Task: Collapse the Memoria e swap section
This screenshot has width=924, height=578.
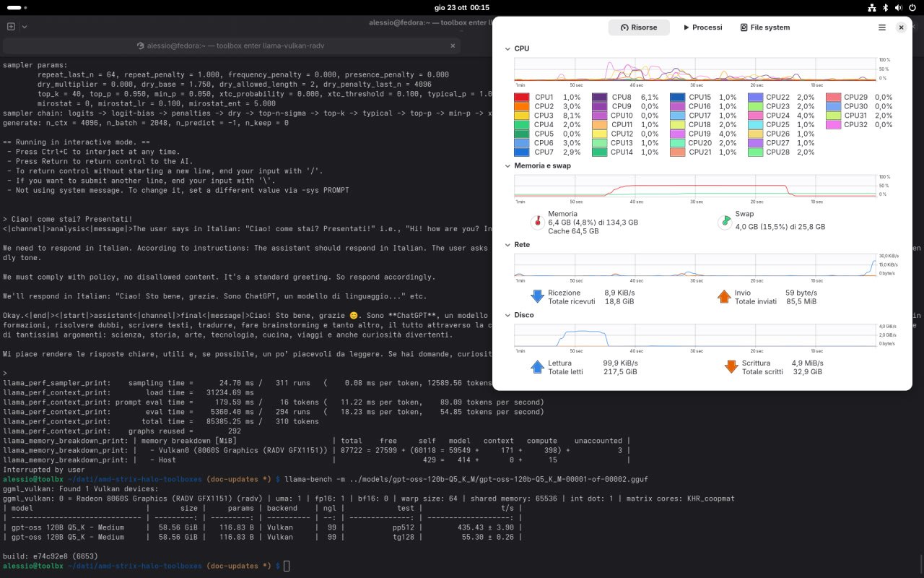Action: (x=508, y=165)
